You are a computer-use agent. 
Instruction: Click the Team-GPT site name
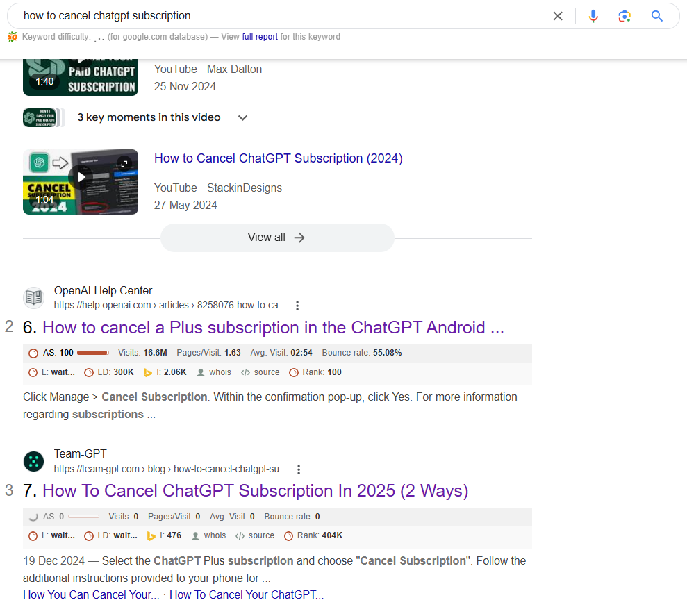(80, 454)
